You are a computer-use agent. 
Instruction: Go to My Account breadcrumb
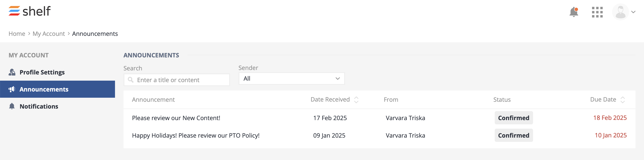pos(49,33)
